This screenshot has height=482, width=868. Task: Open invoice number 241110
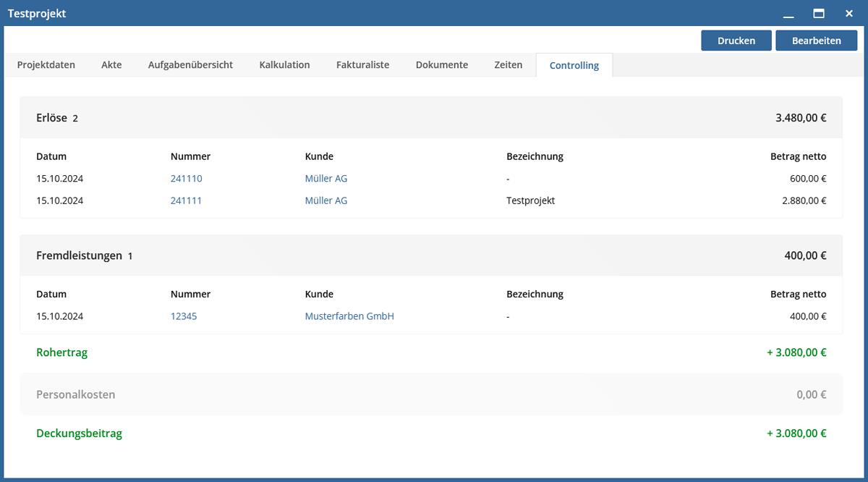(186, 179)
